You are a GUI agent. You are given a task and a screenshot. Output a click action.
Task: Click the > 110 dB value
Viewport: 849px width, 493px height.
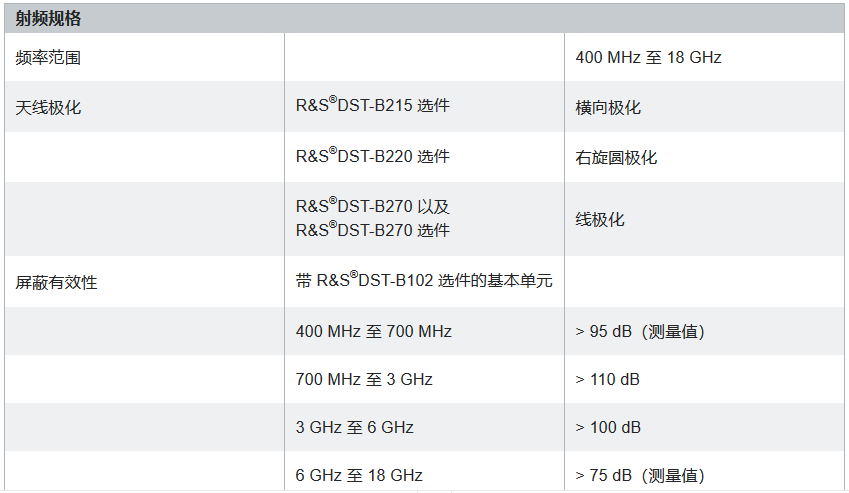607,379
